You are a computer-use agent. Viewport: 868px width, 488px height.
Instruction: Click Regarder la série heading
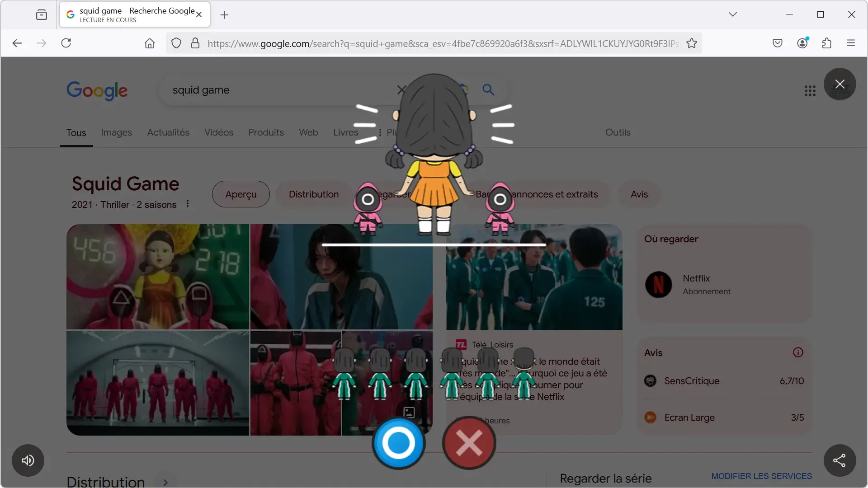pos(606,479)
